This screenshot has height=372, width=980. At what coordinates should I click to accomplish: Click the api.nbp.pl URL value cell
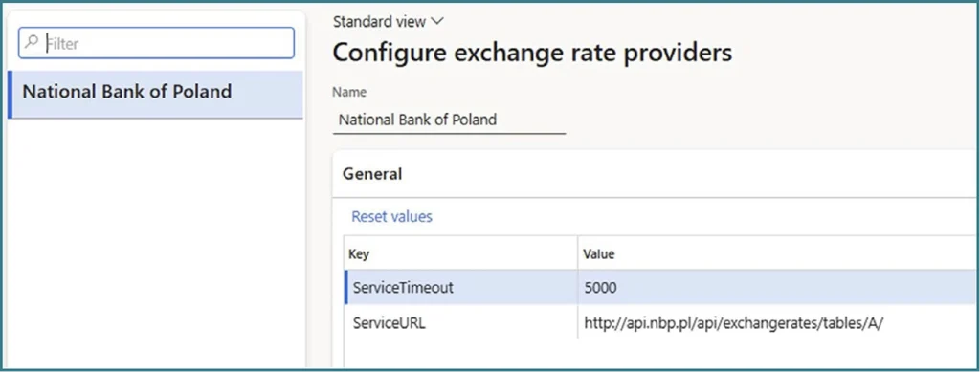(x=778, y=322)
